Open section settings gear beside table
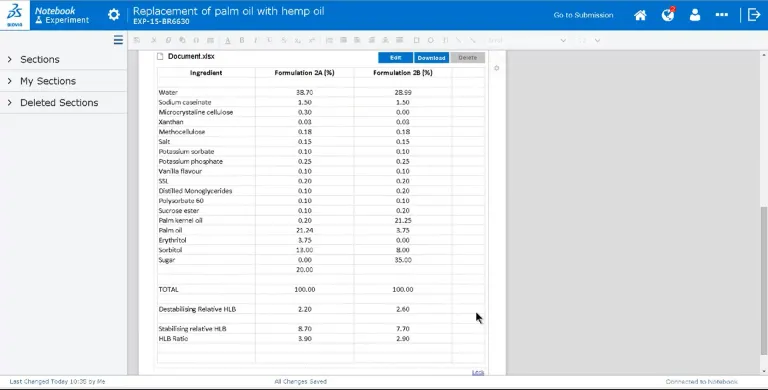This screenshot has height=390, width=768. (x=496, y=68)
